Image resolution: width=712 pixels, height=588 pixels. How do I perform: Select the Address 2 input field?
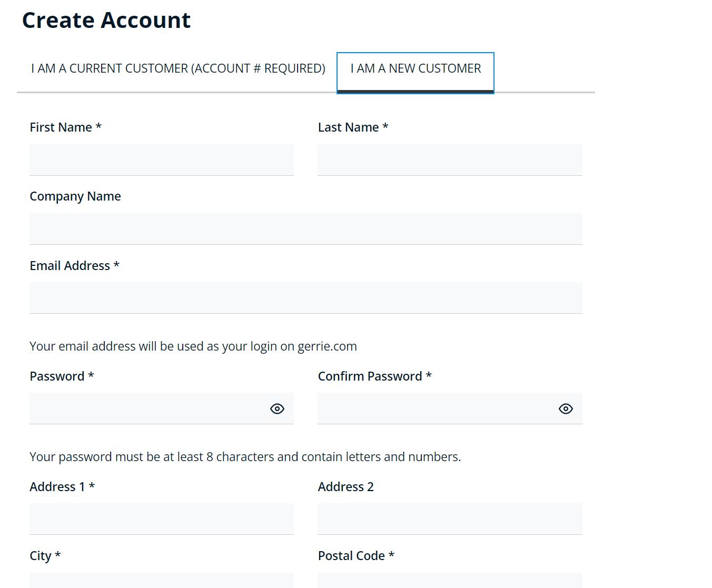450,519
